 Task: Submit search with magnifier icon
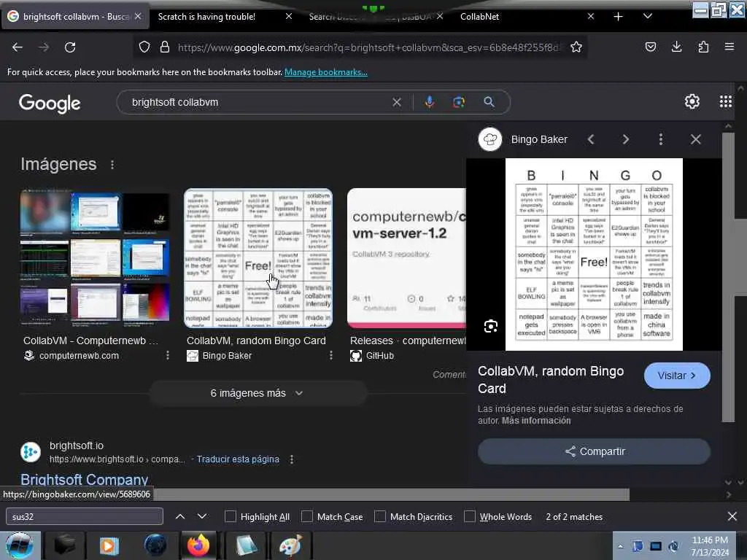[489, 102]
